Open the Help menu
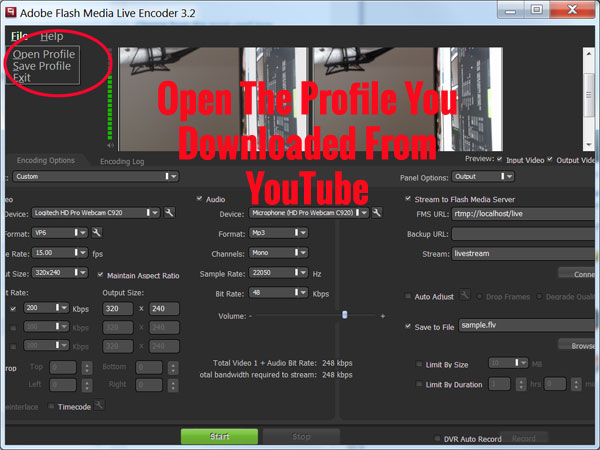This screenshot has height=450, width=600. pyautogui.click(x=52, y=36)
